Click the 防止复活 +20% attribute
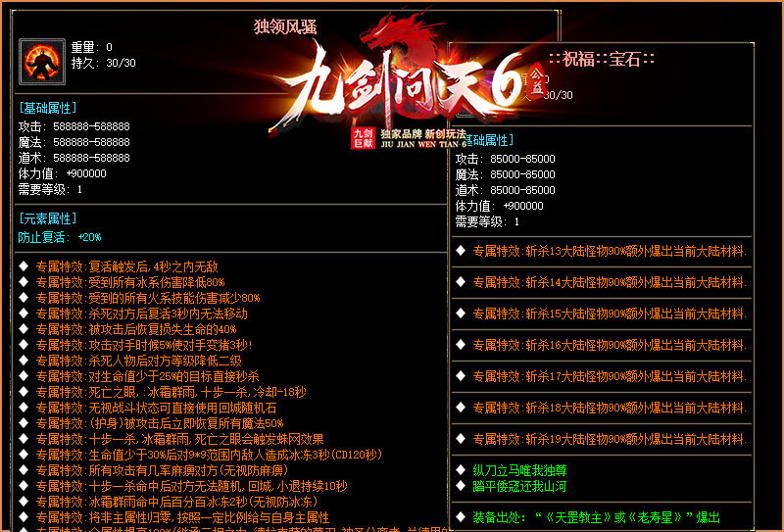The image size is (784, 532). click(60, 237)
